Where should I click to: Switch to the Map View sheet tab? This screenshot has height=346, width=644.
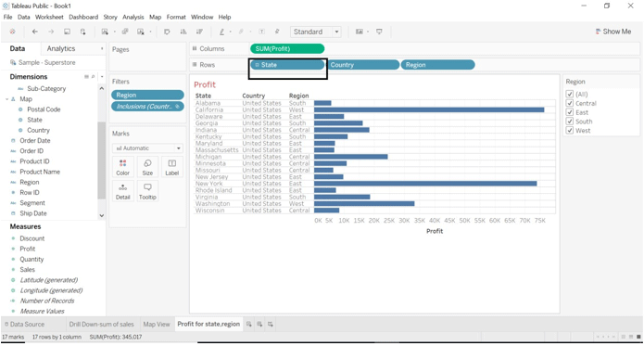157,325
